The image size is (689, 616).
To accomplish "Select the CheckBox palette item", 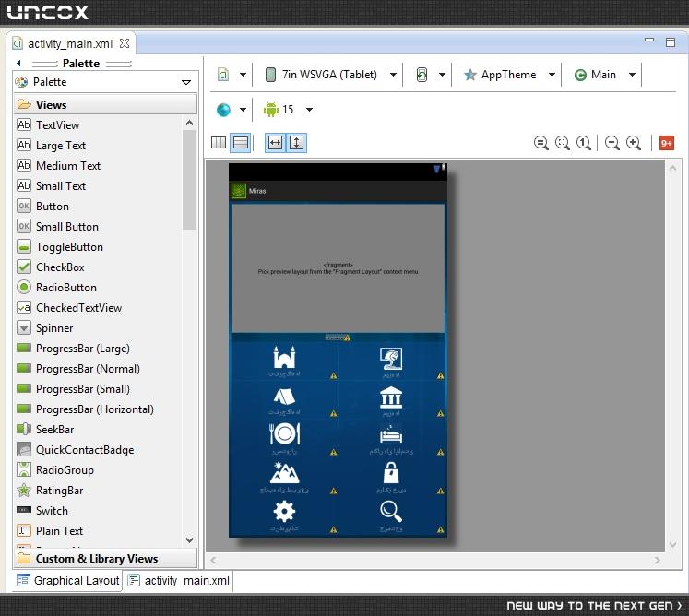I will [x=51, y=267].
